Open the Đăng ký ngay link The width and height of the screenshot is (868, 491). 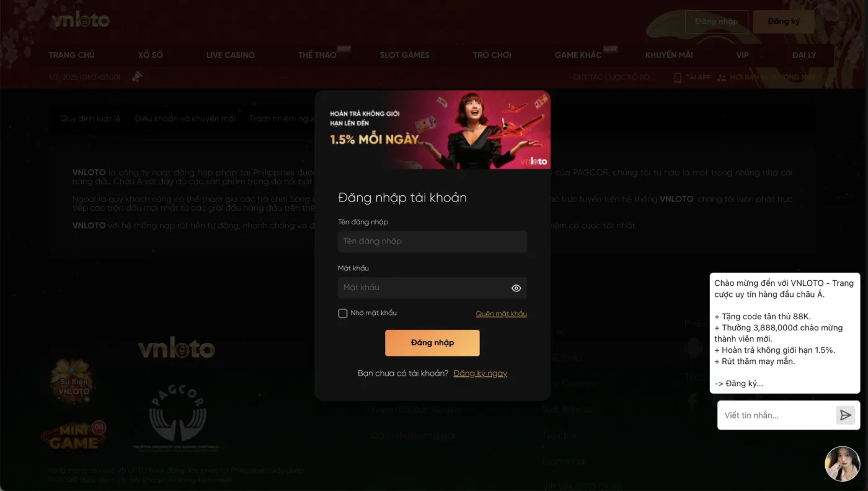click(480, 373)
